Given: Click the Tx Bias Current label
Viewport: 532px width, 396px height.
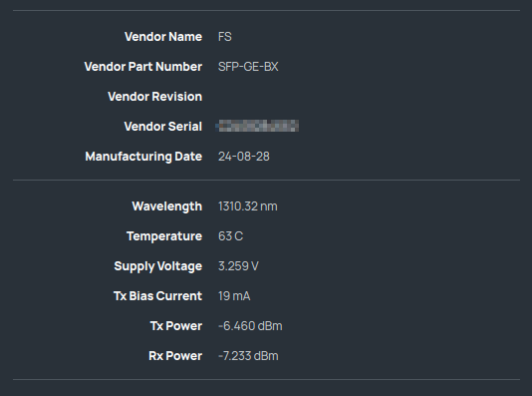Looking at the screenshot, I should pyautogui.click(x=157, y=296).
